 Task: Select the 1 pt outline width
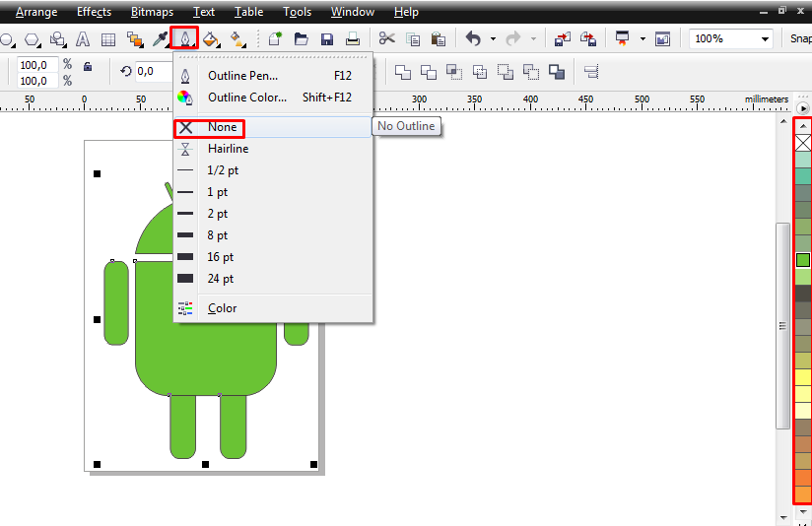[273, 192]
